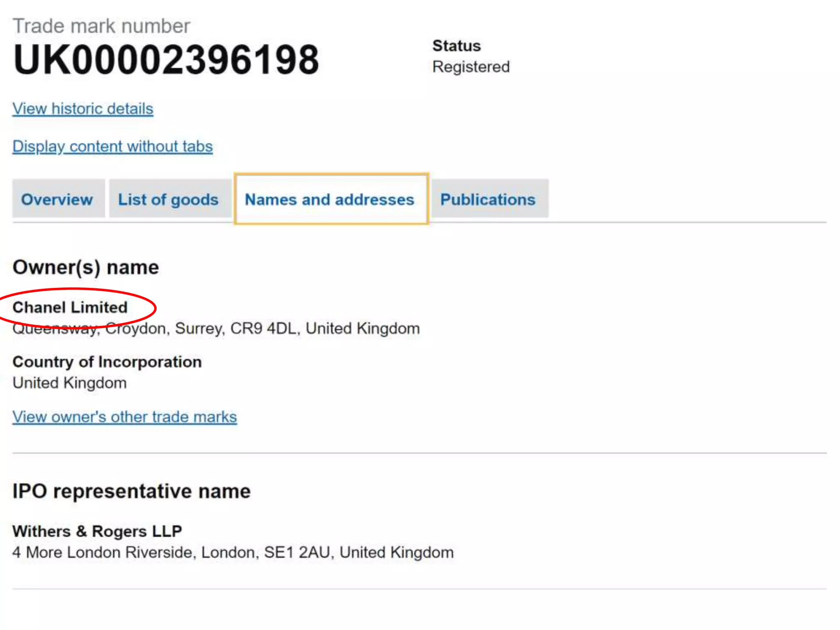Click the Withers & Rogers LLP name
The height and width of the screenshot is (630, 840).
(x=97, y=532)
